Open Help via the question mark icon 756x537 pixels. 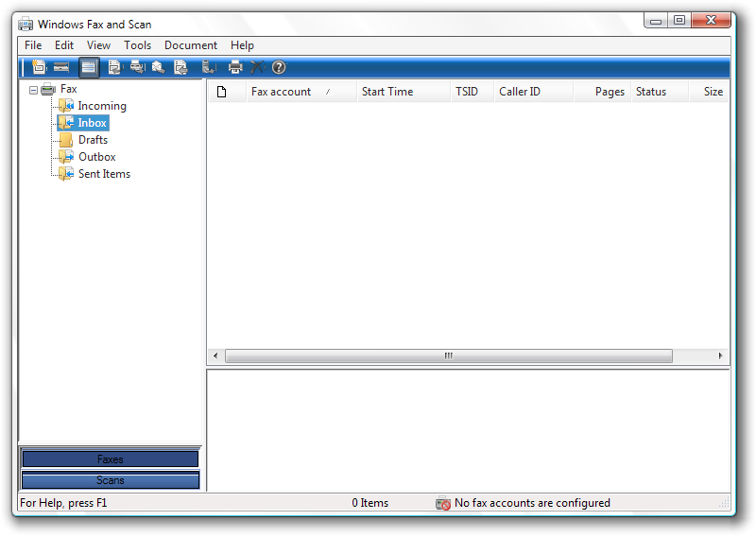pyautogui.click(x=279, y=67)
